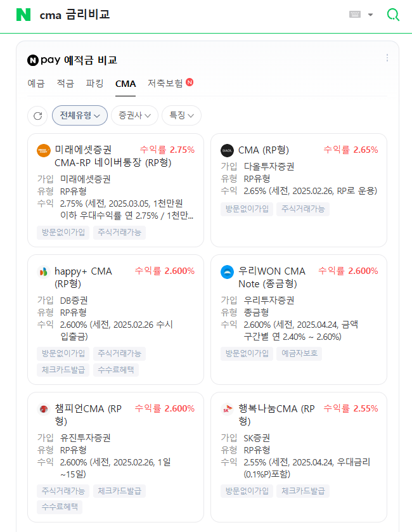This screenshot has width=412, height=532.
Task: Open the keyboard input method selector
Action: click(x=356, y=13)
